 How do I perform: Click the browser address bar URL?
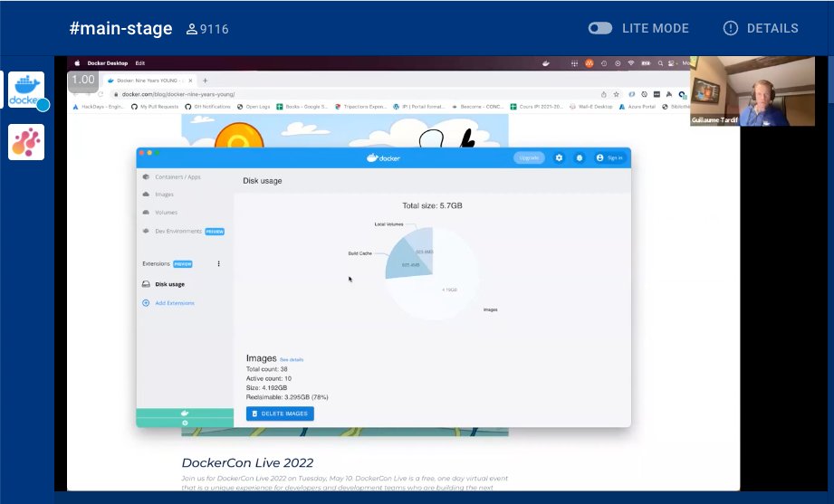pyautogui.click(x=178, y=94)
